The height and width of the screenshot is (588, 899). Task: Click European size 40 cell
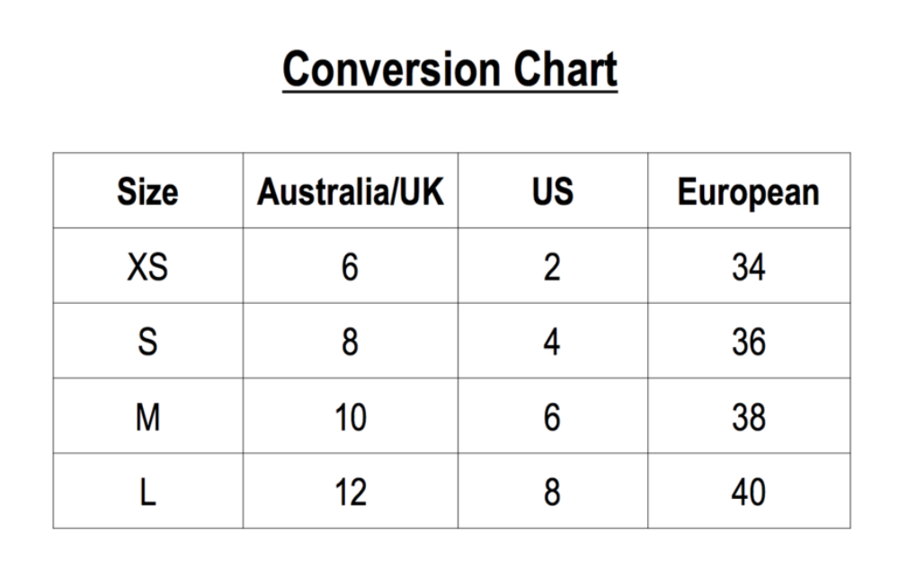pos(748,492)
